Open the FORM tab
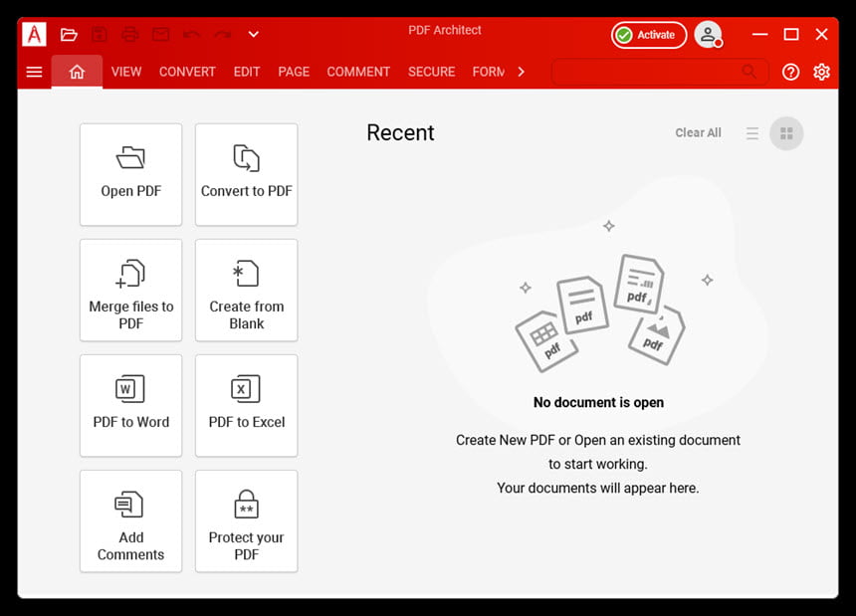856x616 pixels. click(489, 72)
